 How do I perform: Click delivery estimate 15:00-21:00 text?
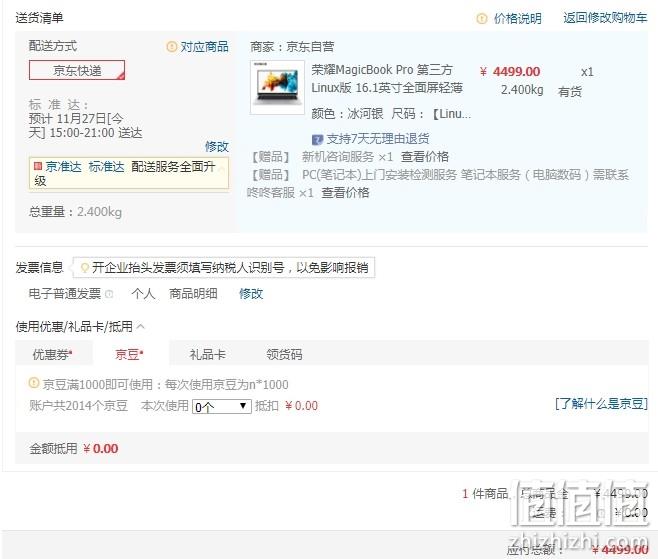pyautogui.click(x=82, y=133)
